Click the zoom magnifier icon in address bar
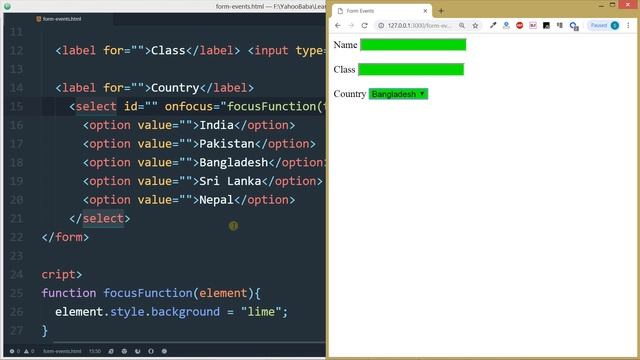The width and height of the screenshot is (640, 360). [462, 25]
